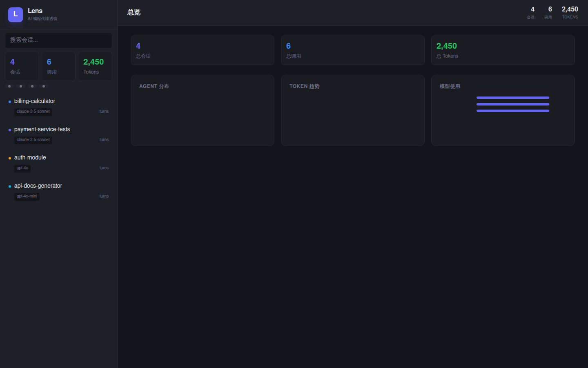588x368 pixels.
Task: Open the payment-service-tests session
Action: click(58, 135)
